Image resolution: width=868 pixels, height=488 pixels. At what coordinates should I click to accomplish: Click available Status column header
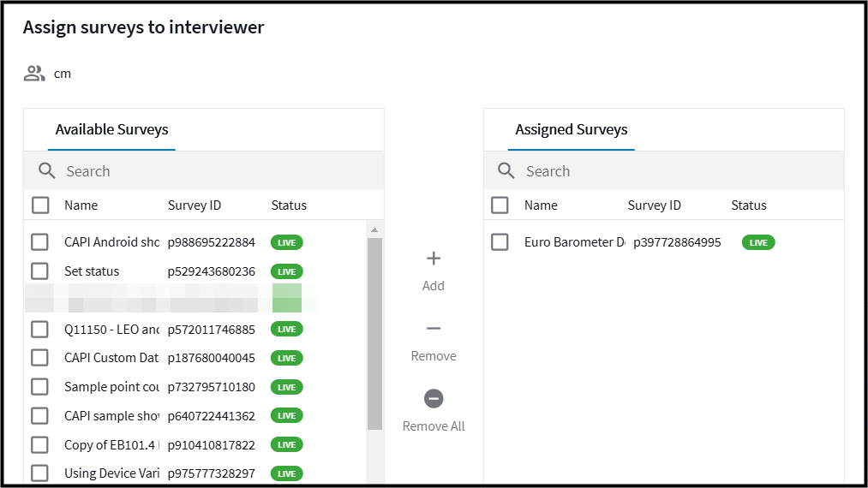coord(289,205)
